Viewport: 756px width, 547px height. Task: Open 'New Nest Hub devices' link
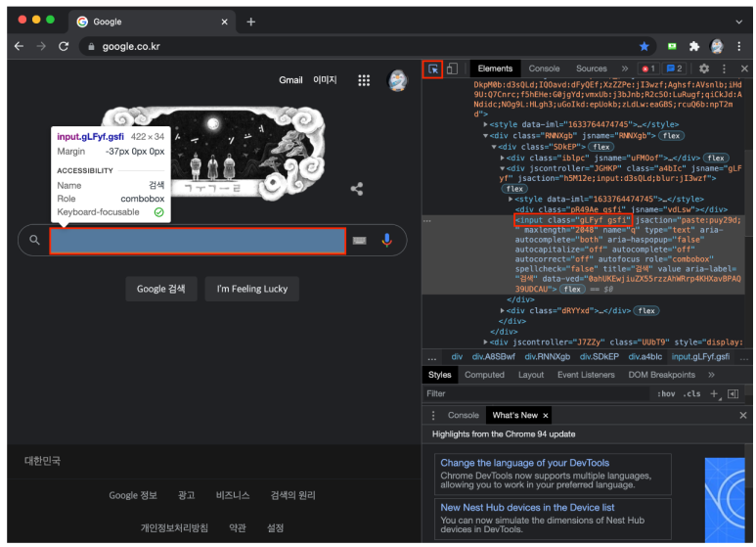coord(527,508)
